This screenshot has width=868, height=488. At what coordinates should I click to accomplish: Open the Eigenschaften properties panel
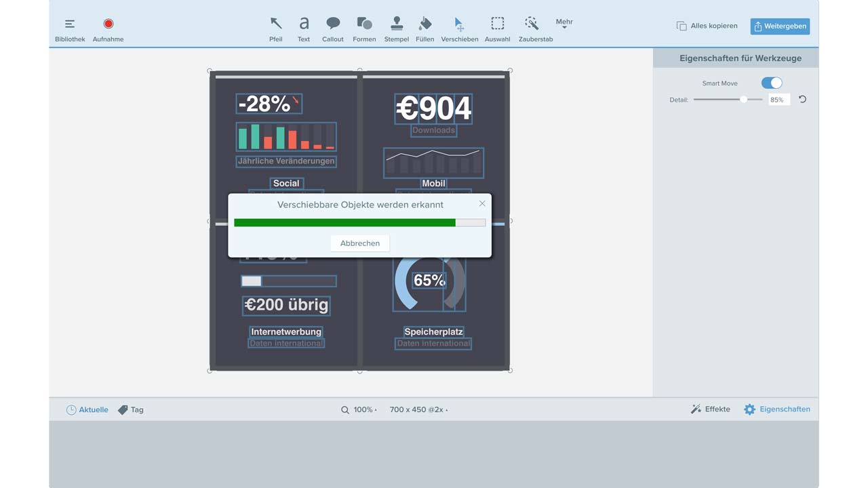[776, 409]
